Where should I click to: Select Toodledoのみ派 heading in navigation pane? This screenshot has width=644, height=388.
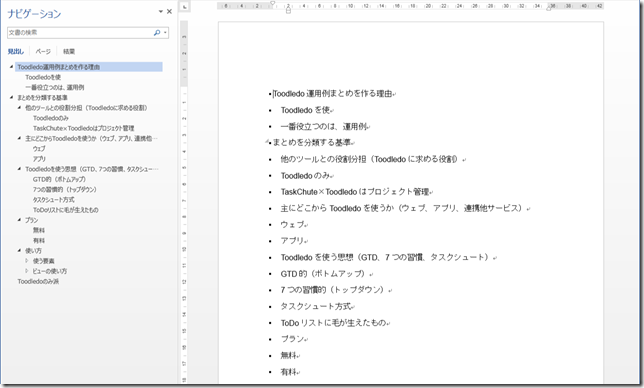click(x=38, y=282)
